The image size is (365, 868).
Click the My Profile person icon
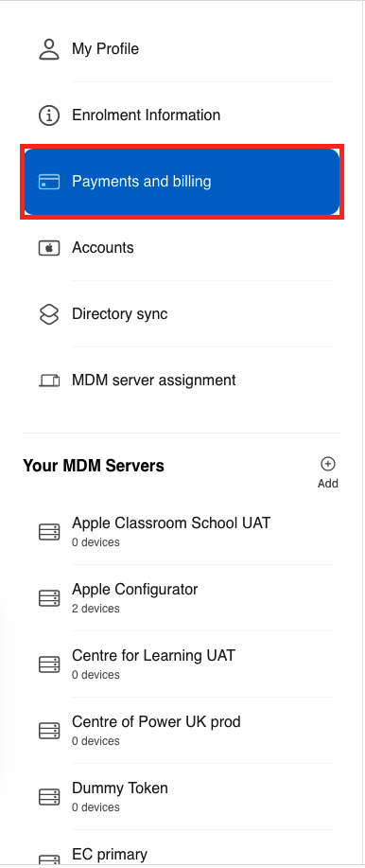click(x=48, y=48)
